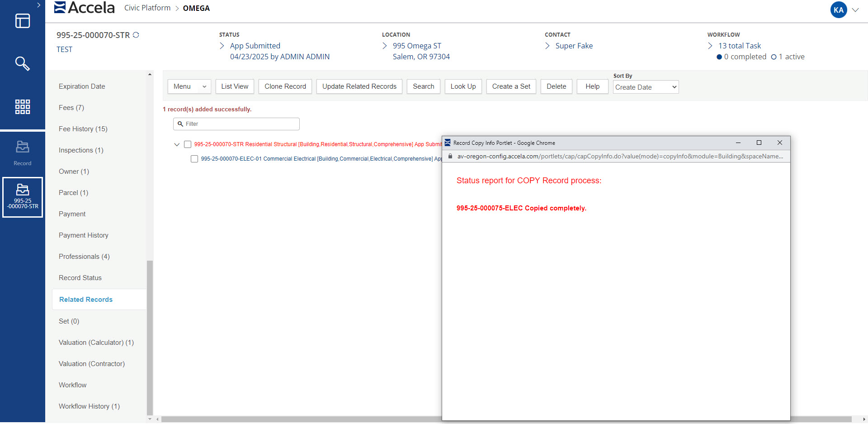Open the Super Fake contact link
The width and height of the screenshot is (868, 424).
click(x=575, y=46)
